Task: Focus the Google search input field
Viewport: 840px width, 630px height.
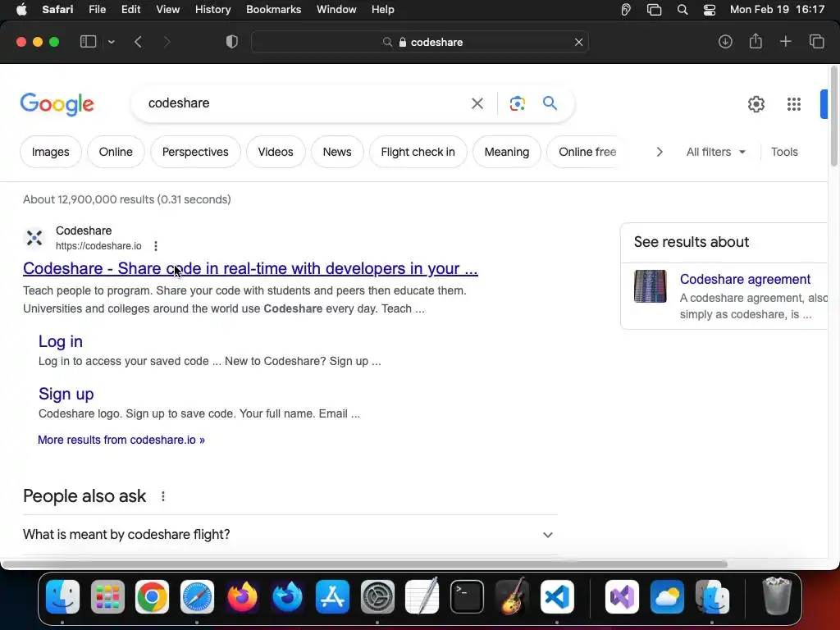Action: click(x=305, y=103)
